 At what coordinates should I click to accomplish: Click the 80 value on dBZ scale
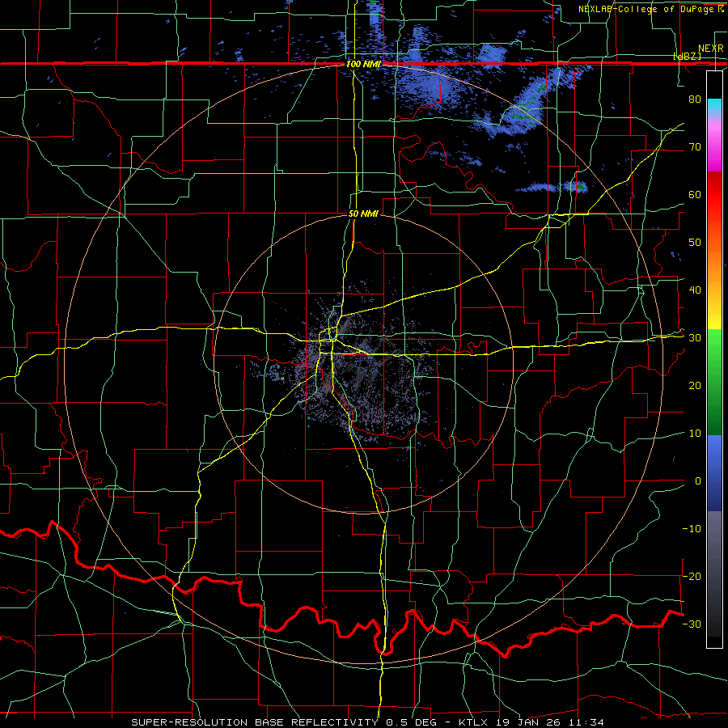tap(695, 99)
